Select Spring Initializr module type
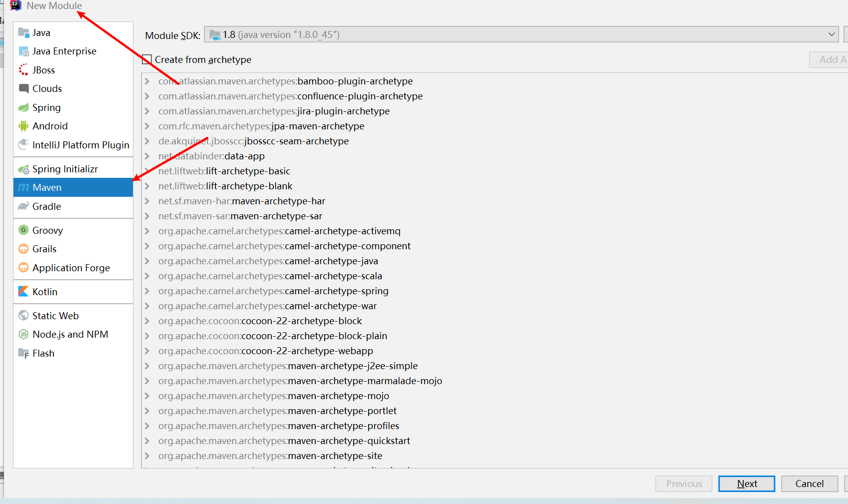The image size is (848, 504). point(73,169)
